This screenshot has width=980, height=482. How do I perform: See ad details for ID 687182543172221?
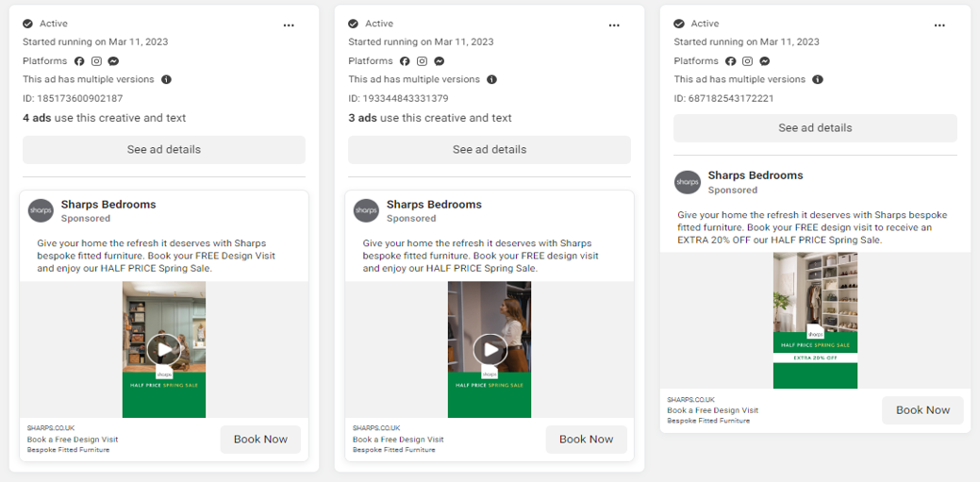tap(815, 128)
